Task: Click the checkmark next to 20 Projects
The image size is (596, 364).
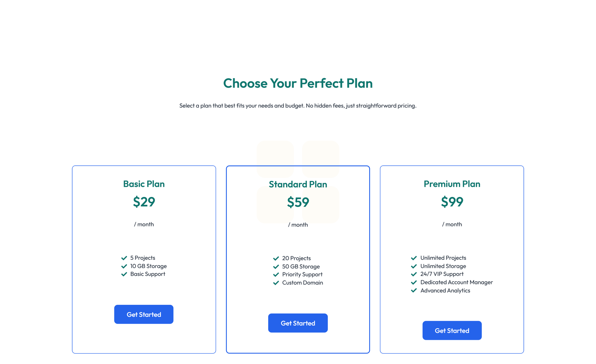Action: [x=276, y=258]
